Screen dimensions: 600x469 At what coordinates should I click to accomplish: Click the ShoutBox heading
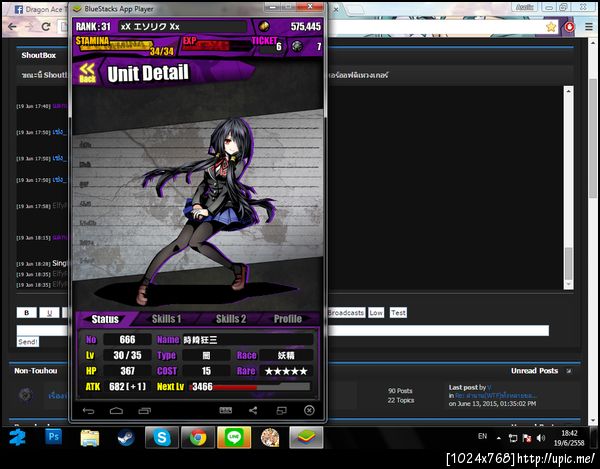(39, 55)
